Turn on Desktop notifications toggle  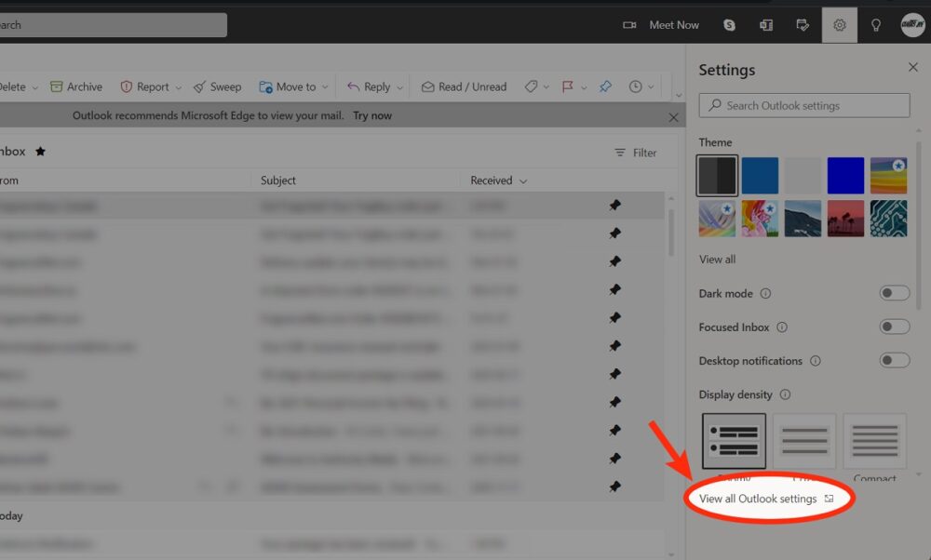point(894,360)
